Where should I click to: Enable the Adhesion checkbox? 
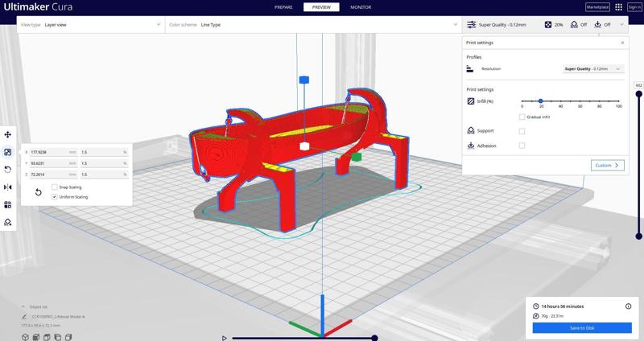[x=522, y=146]
